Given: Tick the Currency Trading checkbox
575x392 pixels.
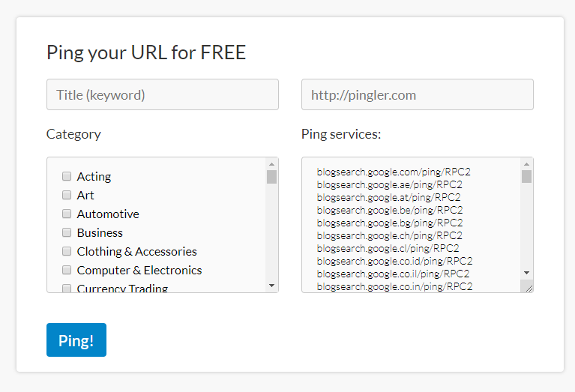Looking at the screenshot, I should 67,289.
